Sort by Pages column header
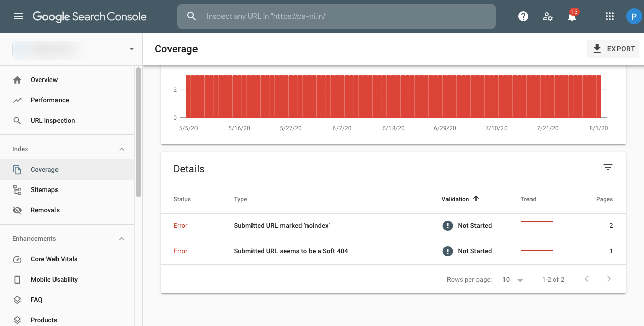Screen dimensions: 644x326 click(604, 199)
